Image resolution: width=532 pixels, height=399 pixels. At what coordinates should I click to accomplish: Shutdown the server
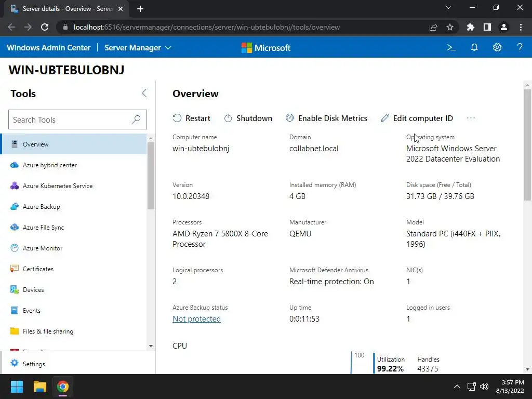point(248,118)
